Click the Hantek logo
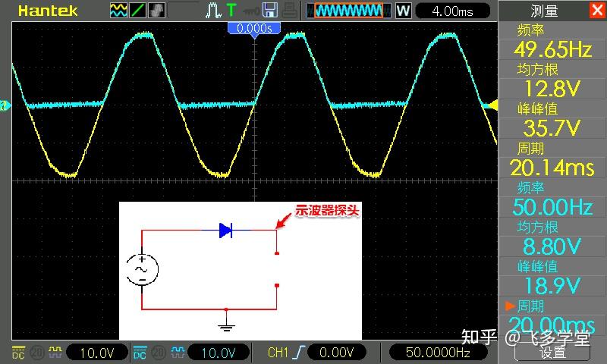The height and width of the screenshot is (364, 607). 48,11
